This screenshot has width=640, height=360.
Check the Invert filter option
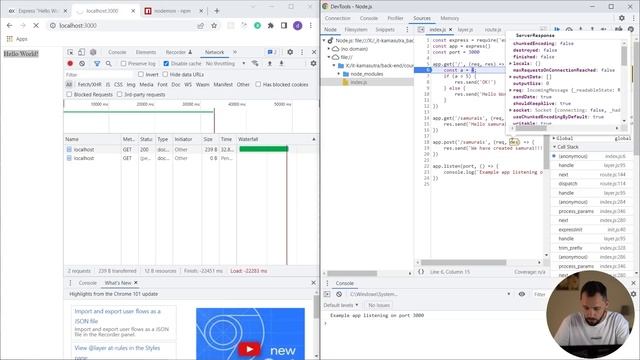coord(141,74)
